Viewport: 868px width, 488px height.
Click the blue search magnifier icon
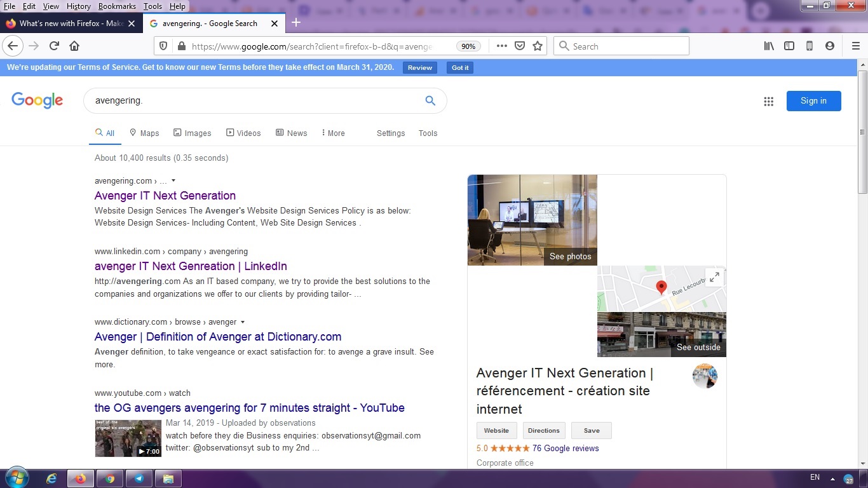(x=430, y=100)
